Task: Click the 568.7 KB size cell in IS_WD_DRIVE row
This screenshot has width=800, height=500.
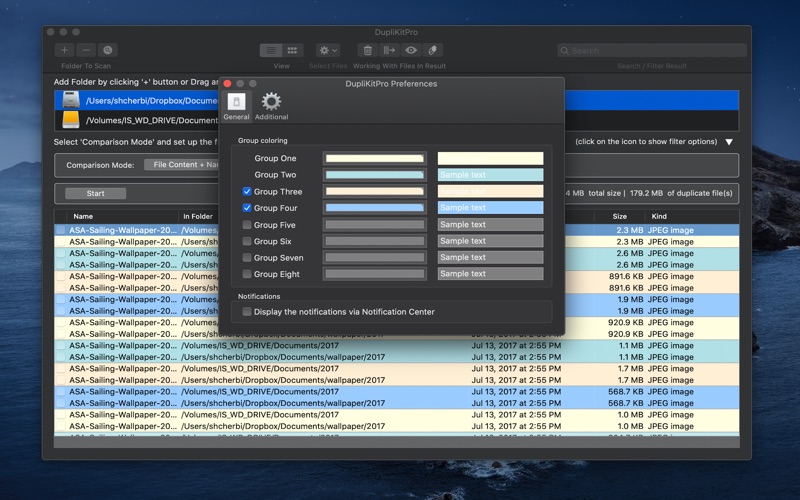Action: tap(626, 391)
